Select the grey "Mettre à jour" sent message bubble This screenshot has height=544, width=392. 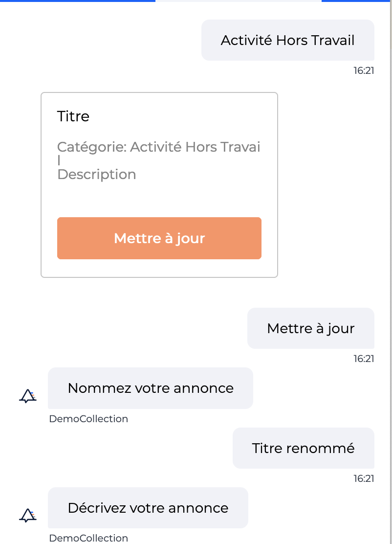click(310, 328)
